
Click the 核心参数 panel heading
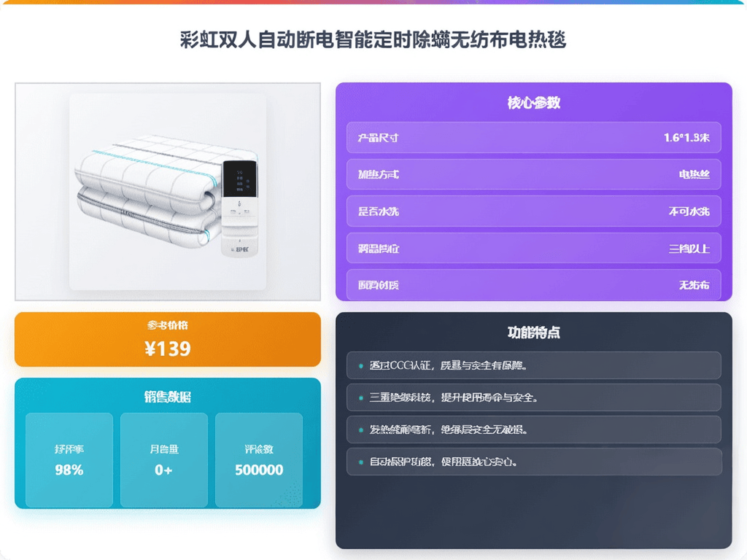click(x=533, y=102)
